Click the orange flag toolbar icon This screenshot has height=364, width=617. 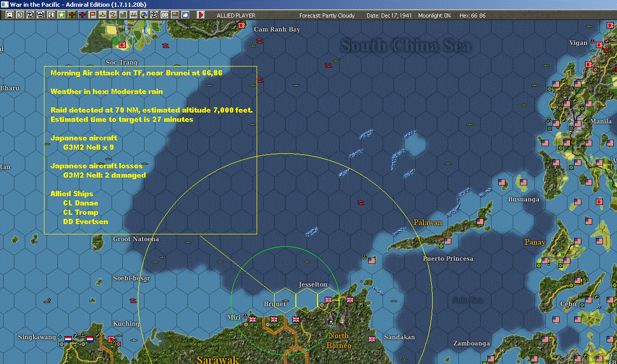click(x=92, y=15)
